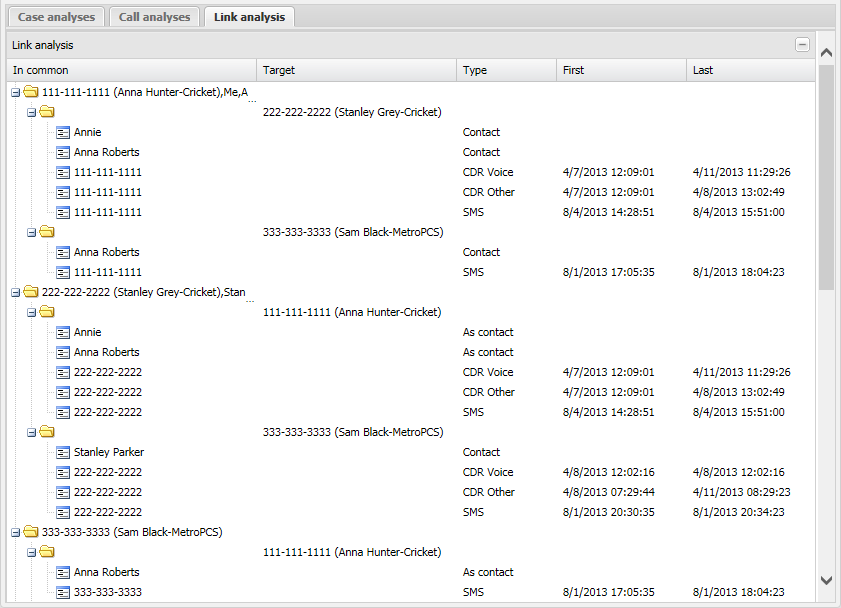841x608 pixels.
Task: Click the folder icon for 222-222-2222 (Stanley Grey-Cricket),Stan group
Action: 31,292
